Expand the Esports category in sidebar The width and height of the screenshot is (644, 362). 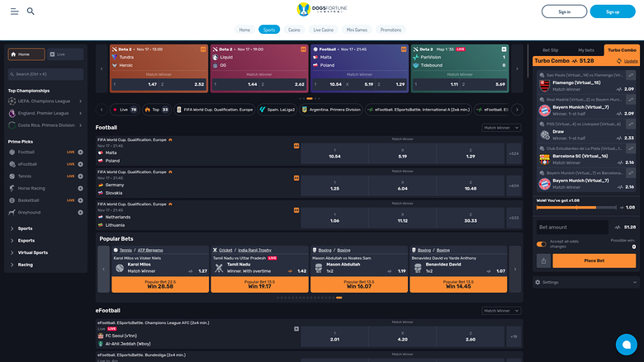pyautogui.click(x=27, y=241)
